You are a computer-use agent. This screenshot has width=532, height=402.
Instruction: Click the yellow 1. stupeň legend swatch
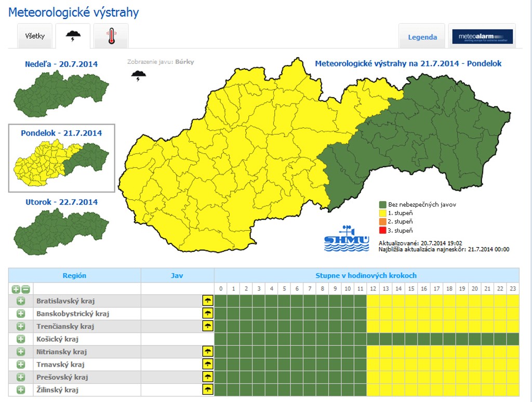pyautogui.click(x=383, y=213)
